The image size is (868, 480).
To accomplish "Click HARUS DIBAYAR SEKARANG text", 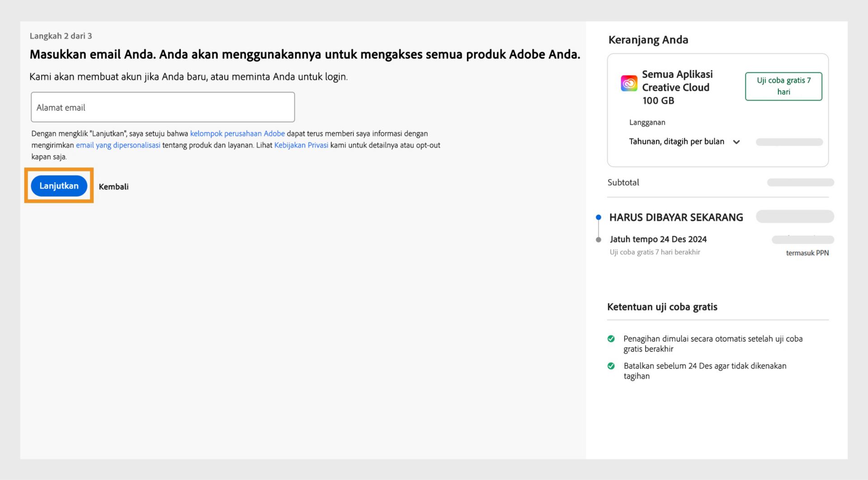I will [x=676, y=217].
